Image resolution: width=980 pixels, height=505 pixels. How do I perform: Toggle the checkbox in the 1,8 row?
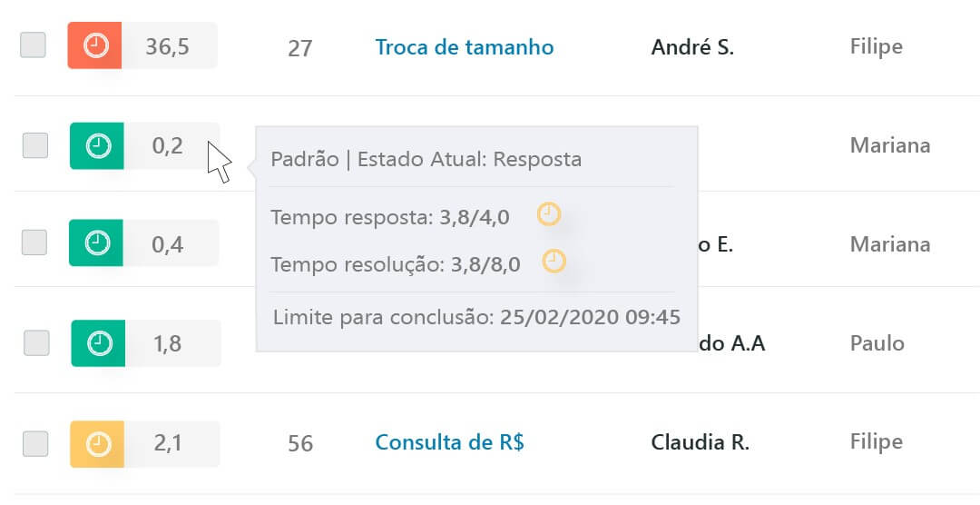pos(36,342)
